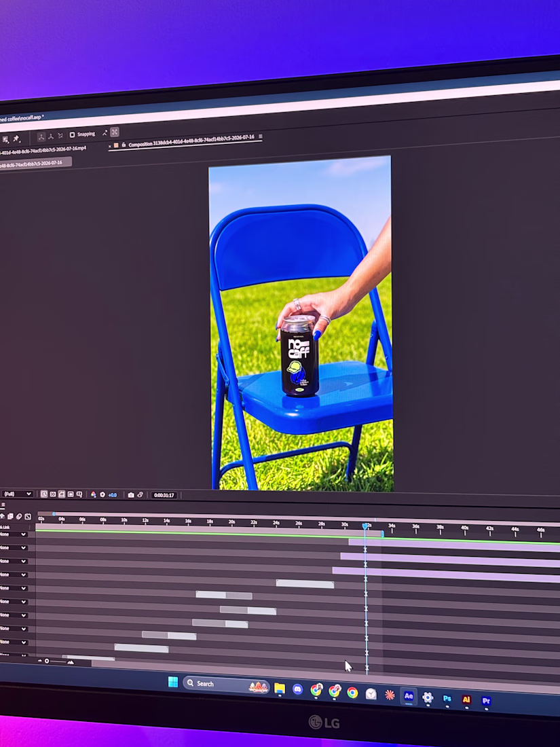Enable the Snapping checkbox

[x=73, y=135]
